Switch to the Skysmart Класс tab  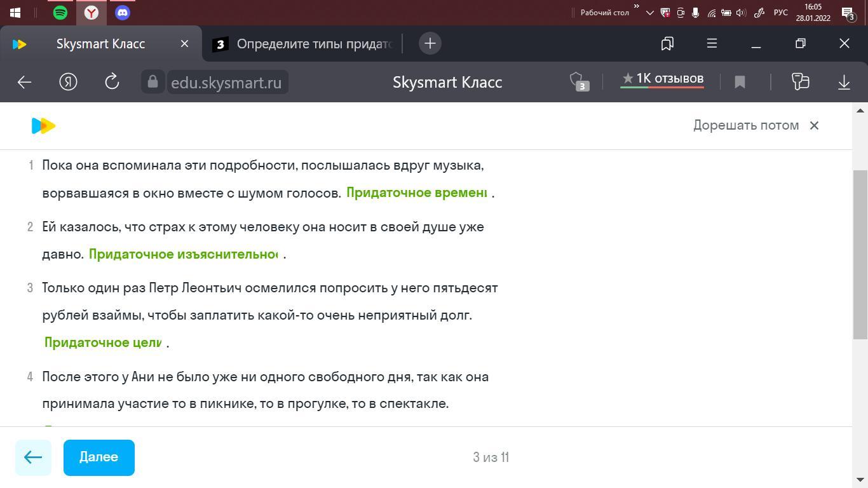coord(101,43)
